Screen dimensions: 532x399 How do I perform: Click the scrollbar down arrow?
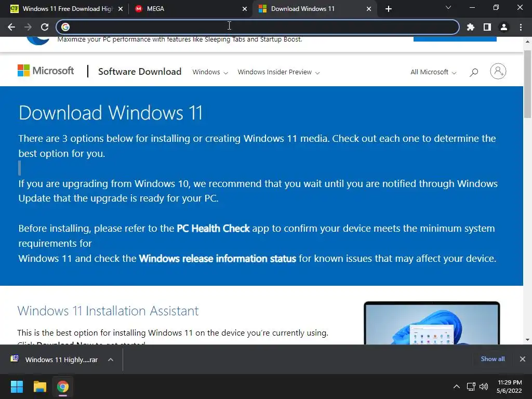point(527,340)
